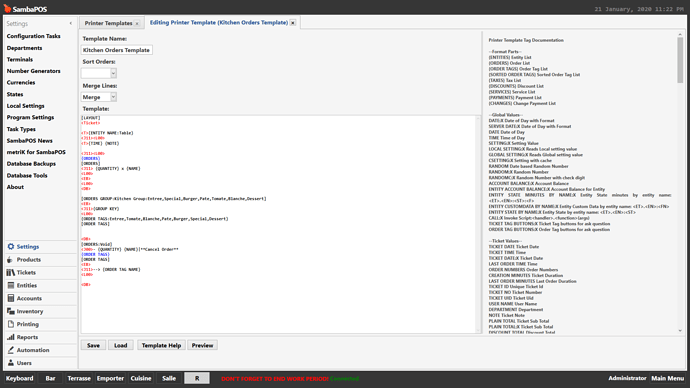Image resolution: width=690 pixels, height=388 pixels.
Task: Open Local Settings
Action: click(x=26, y=106)
